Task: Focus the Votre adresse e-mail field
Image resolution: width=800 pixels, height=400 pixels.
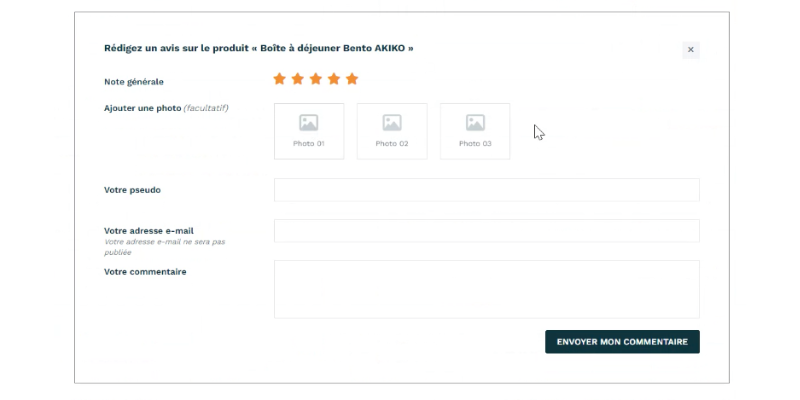Action: (x=487, y=231)
